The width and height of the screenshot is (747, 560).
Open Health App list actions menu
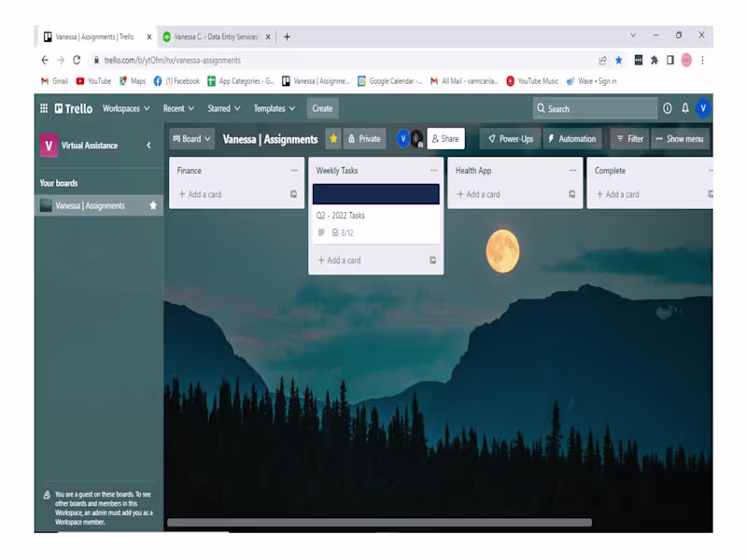[572, 171]
